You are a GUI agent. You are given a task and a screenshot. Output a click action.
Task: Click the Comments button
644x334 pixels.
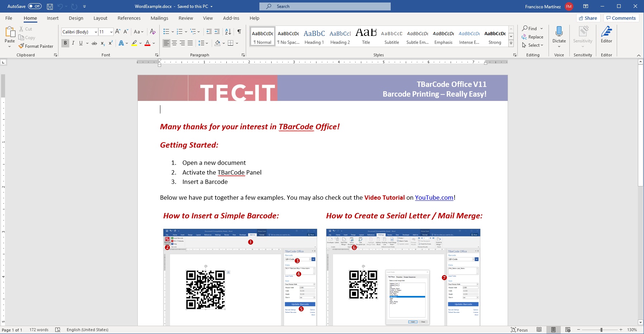[621, 18]
